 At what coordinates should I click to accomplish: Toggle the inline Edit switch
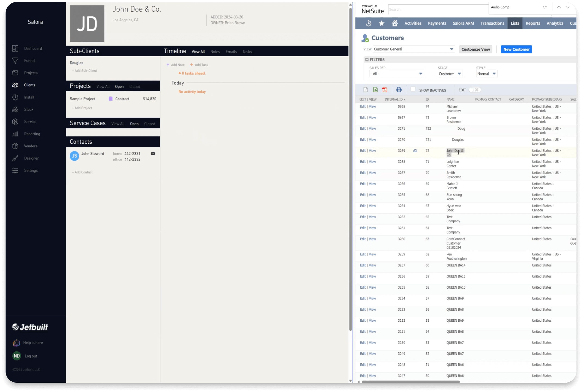pos(474,90)
